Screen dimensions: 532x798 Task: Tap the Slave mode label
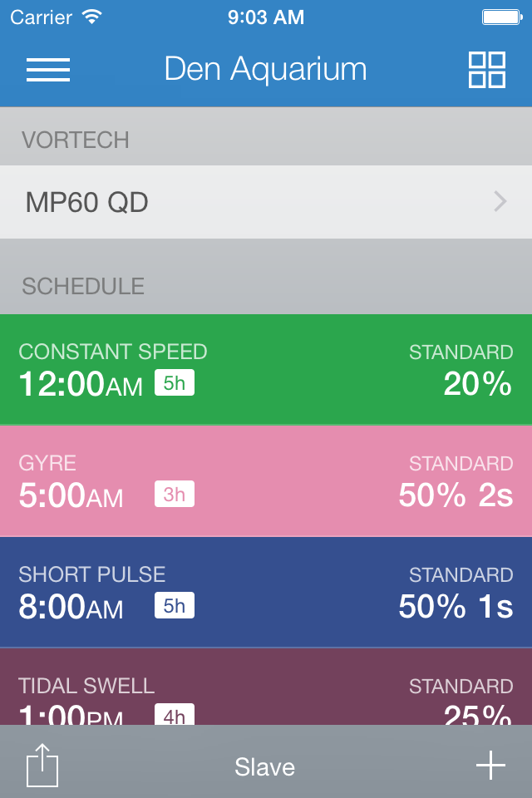click(x=264, y=766)
